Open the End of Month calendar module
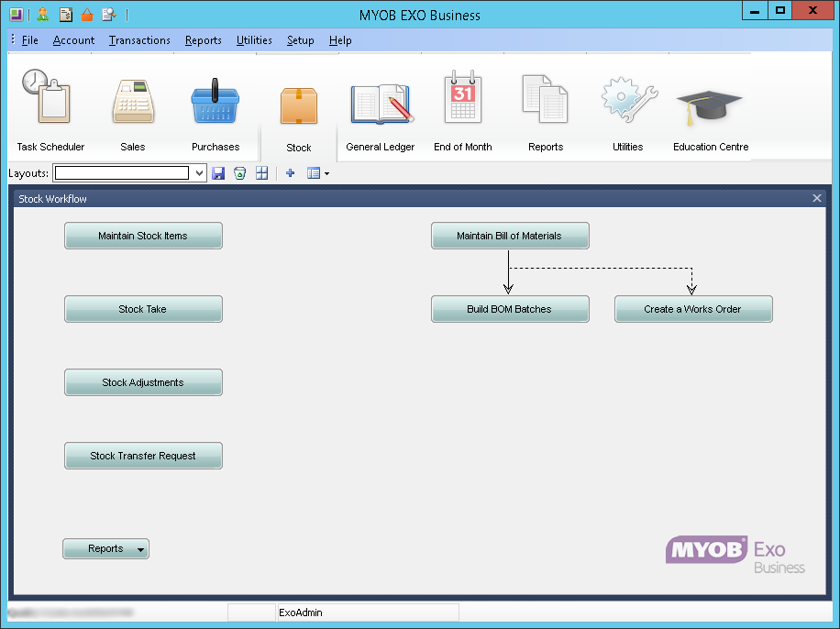This screenshot has height=629, width=840. (463, 110)
